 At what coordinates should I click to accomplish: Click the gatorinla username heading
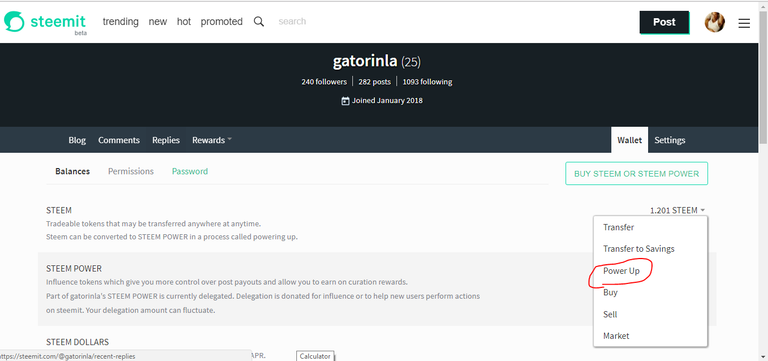365,61
